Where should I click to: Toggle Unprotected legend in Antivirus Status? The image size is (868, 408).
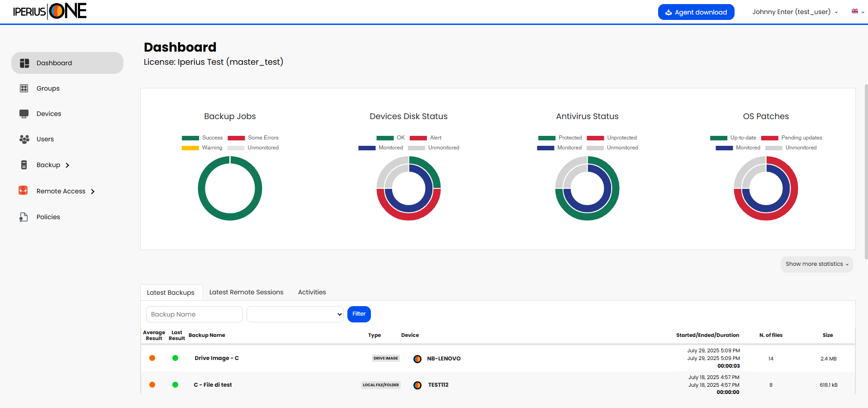click(x=612, y=138)
